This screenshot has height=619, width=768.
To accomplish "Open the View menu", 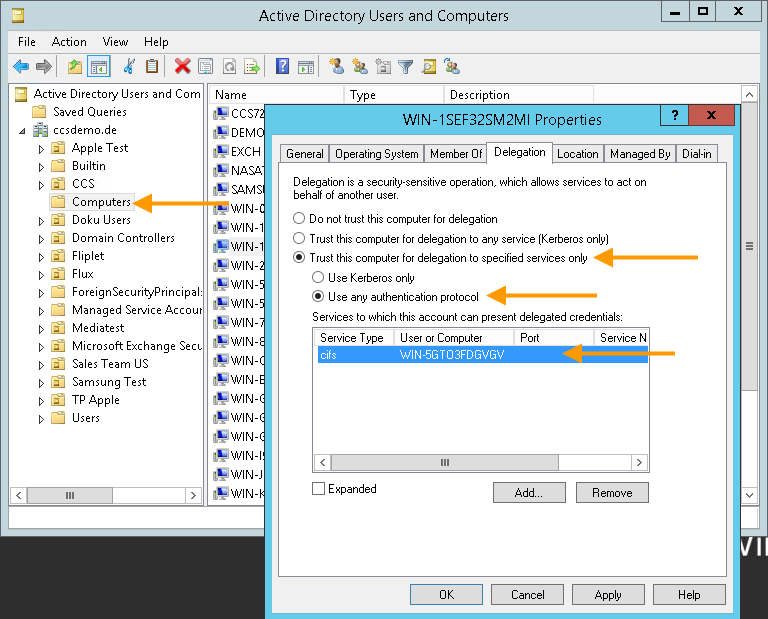I will coord(115,42).
